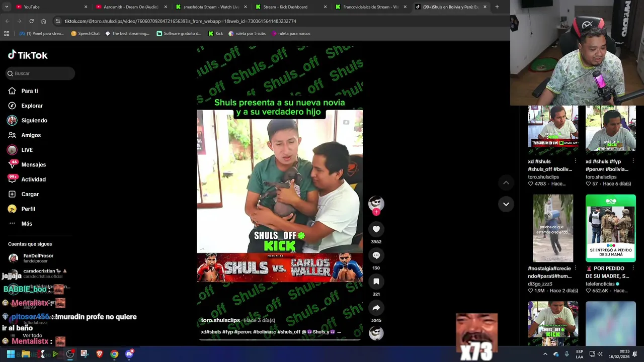This screenshot has width=644, height=362.
Task: Open the Kick bookmark
Action: click(215, 34)
